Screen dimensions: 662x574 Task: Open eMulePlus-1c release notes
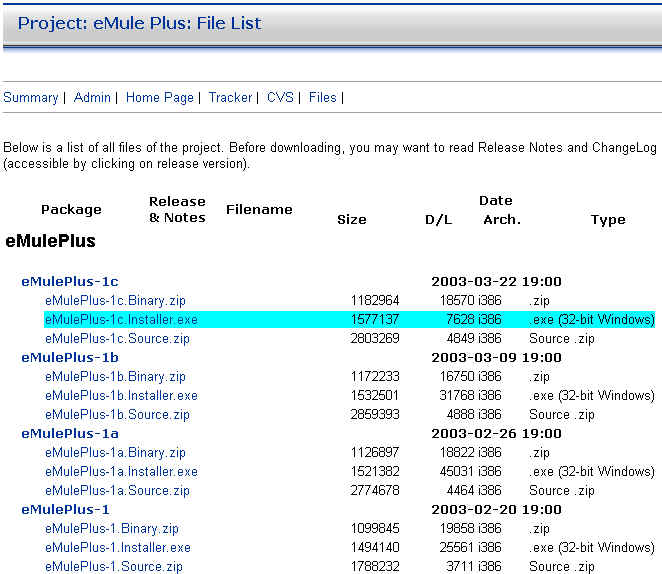pos(70,282)
